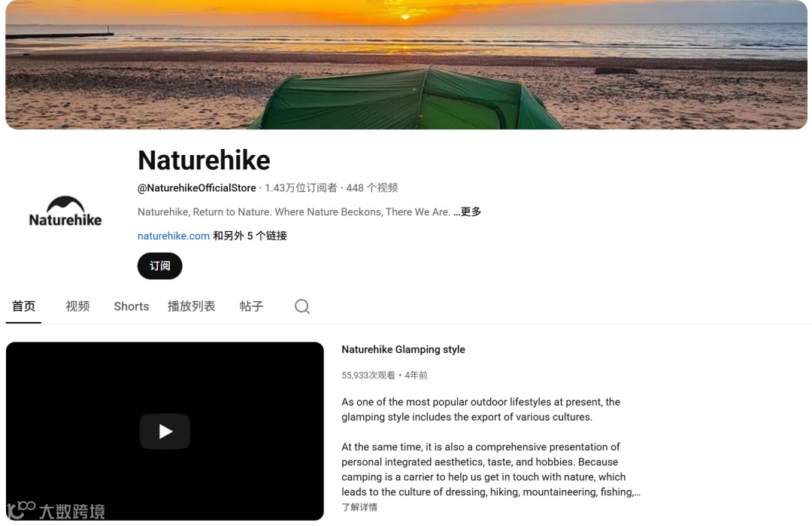Click the @NaturehikeOfficialStore handle
812x526 pixels.
(x=196, y=187)
